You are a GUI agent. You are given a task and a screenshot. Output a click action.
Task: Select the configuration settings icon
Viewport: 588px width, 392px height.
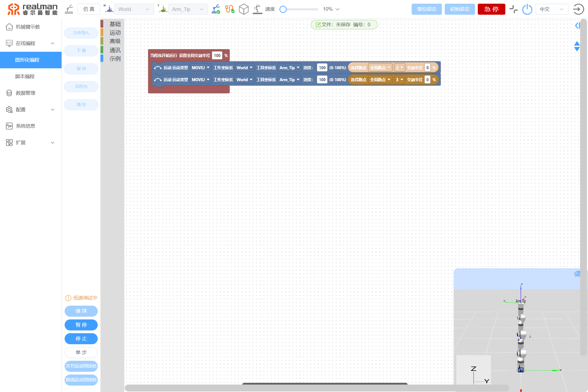click(x=9, y=109)
